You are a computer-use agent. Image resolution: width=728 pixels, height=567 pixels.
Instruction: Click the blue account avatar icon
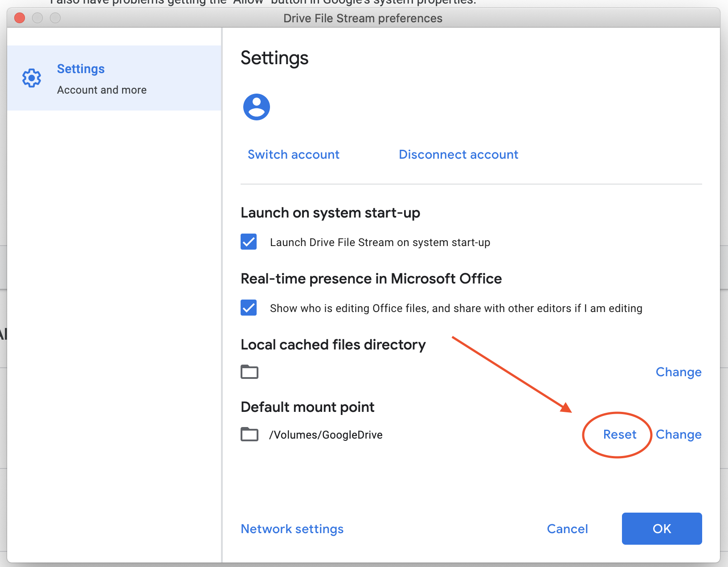[257, 107]
